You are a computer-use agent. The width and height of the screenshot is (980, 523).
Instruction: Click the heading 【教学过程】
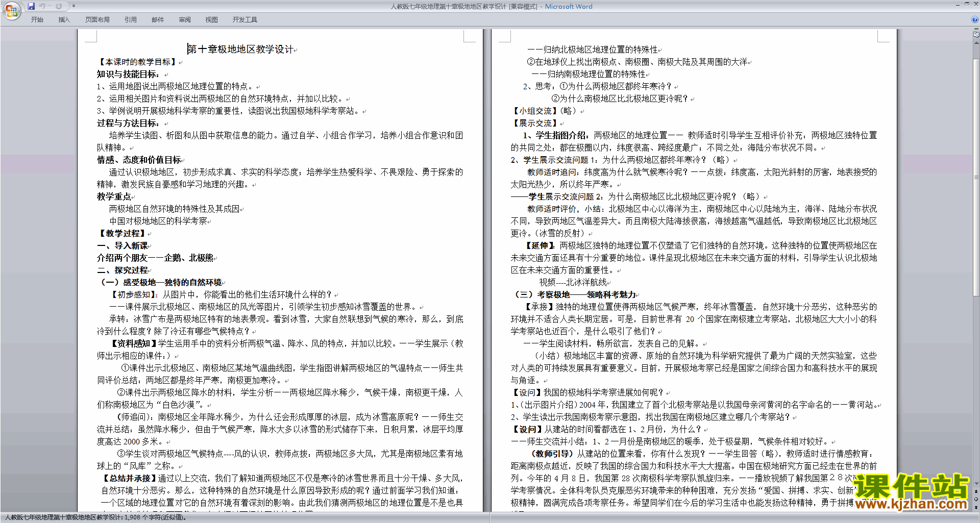[x=122, y=233]
